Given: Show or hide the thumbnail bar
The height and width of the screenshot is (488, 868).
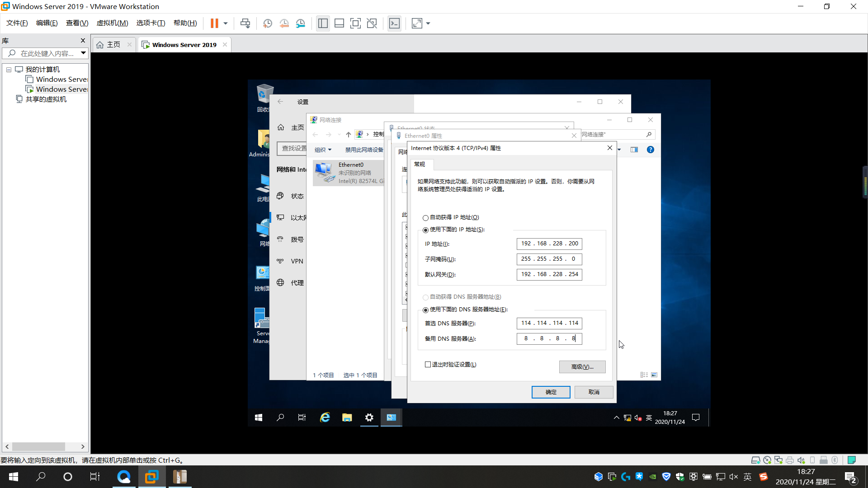Looking at the screenshot, I should pyautogui.click(x=339, y=23).
